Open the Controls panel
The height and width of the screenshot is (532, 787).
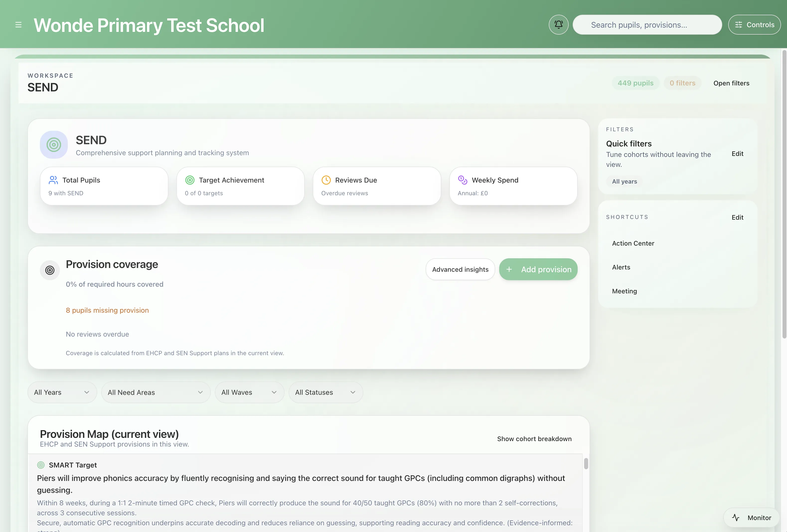point(754,25)
